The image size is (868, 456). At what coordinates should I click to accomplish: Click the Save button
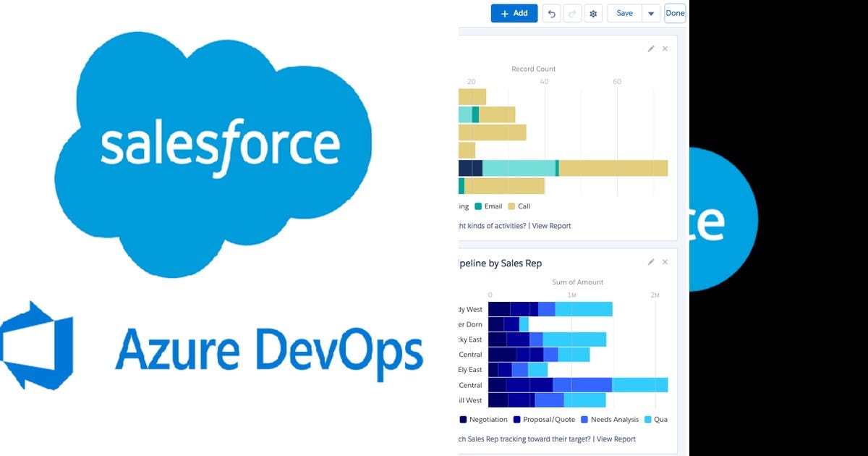point(624,13)
